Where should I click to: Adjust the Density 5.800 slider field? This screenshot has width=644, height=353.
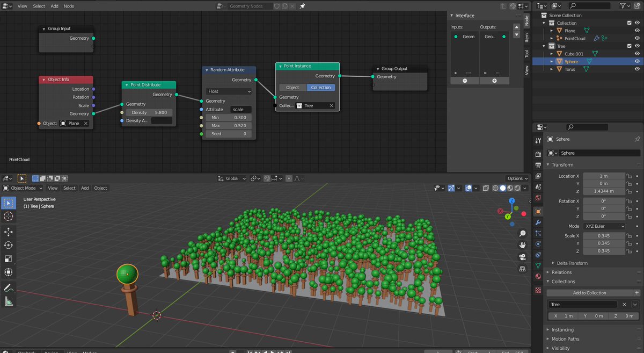149,112
